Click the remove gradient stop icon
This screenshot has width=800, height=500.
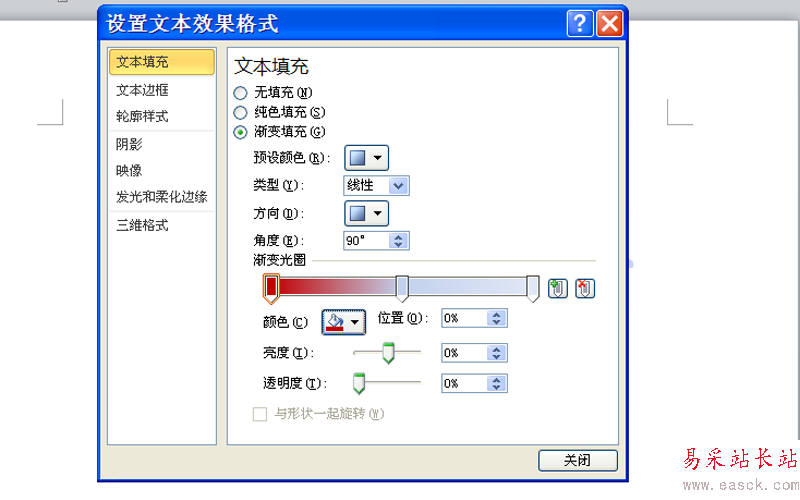click(585, 288)
